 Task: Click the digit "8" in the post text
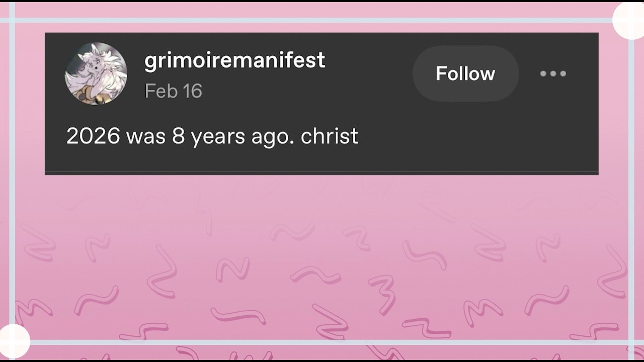click(x=179, y=136)
